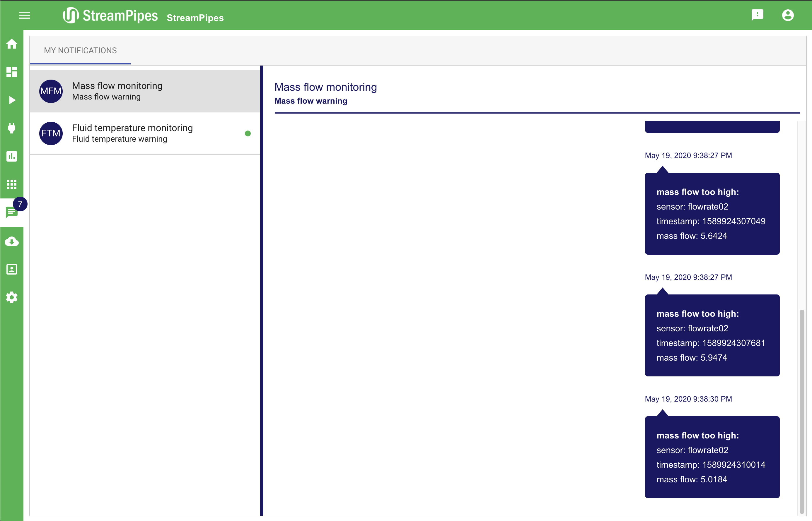Open the Dashboard sidebar icon
Image resolution: width=812 pixels, height=521 pixels.
click(x=12, y=72)
